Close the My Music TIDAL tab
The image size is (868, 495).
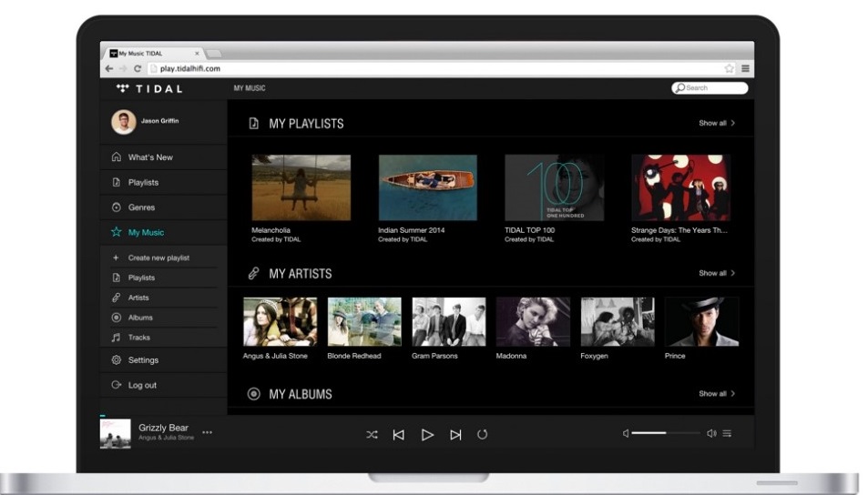click(197, 54)
